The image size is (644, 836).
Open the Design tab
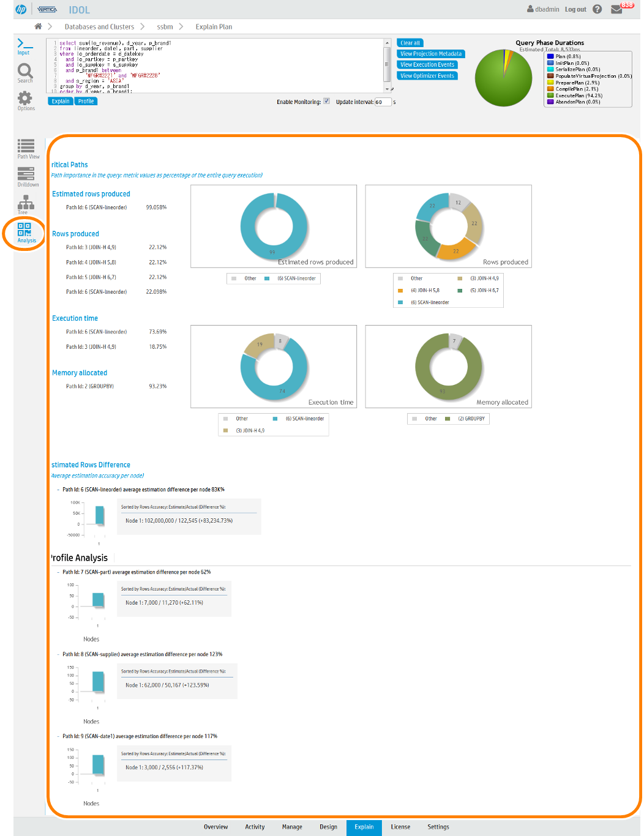328,827
